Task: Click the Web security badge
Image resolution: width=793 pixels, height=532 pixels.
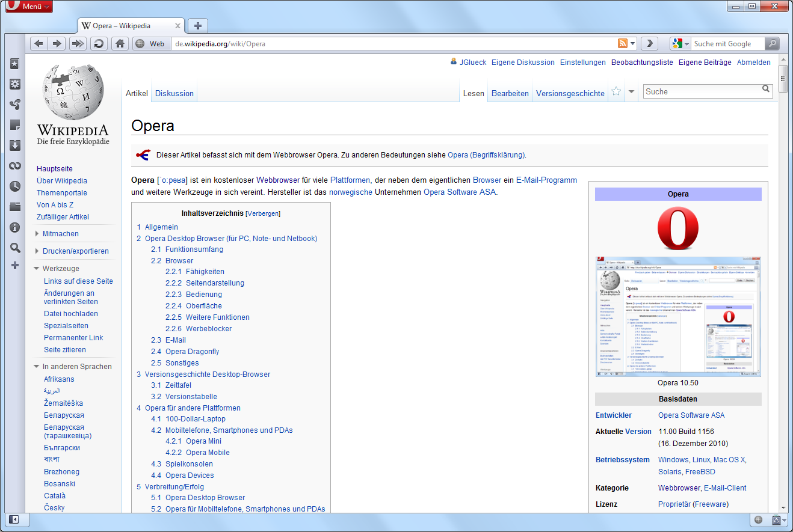Action: pyautogui.click(x=150, y=43)
